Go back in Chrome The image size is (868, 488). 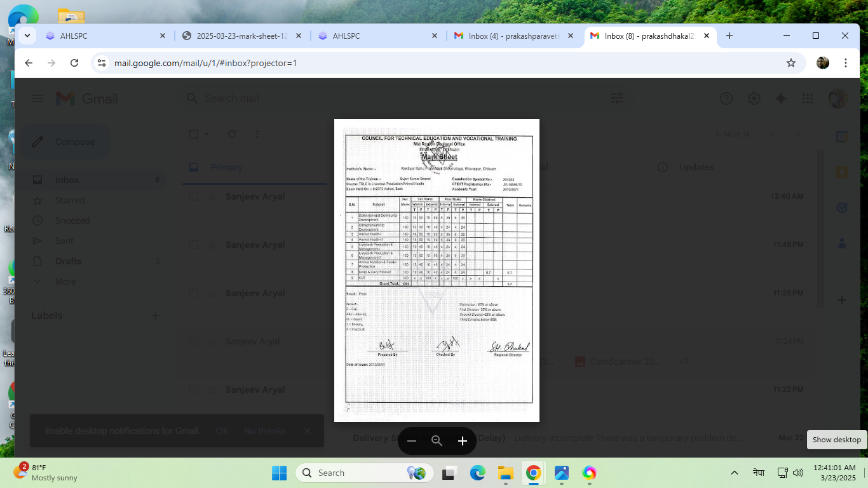click(x=29, y=63)
